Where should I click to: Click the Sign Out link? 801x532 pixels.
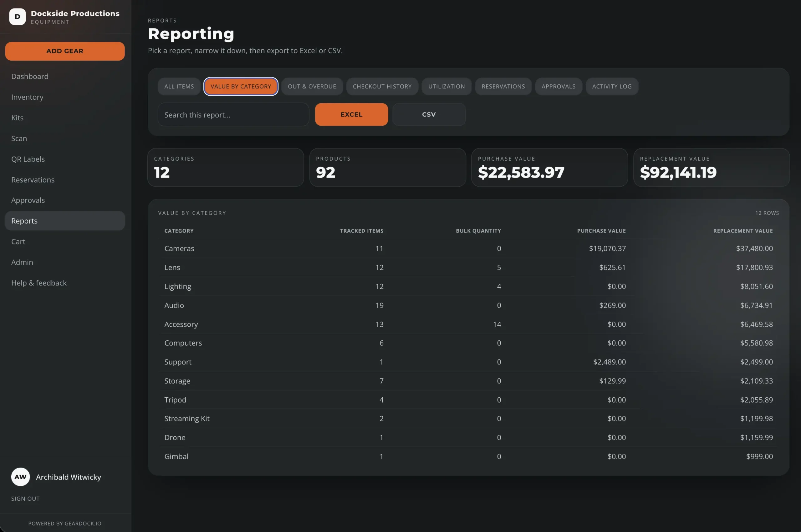[25, 499]
